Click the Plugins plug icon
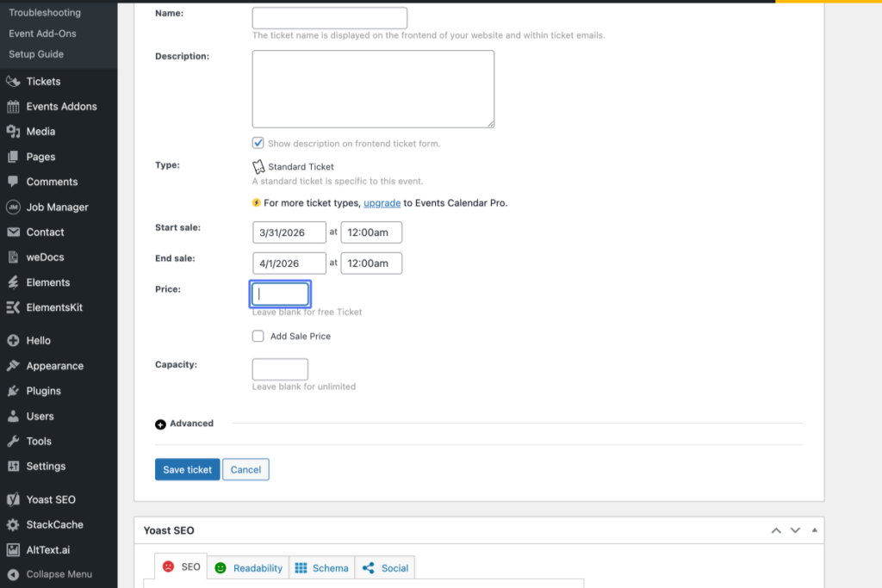 [x=13, y=391]
